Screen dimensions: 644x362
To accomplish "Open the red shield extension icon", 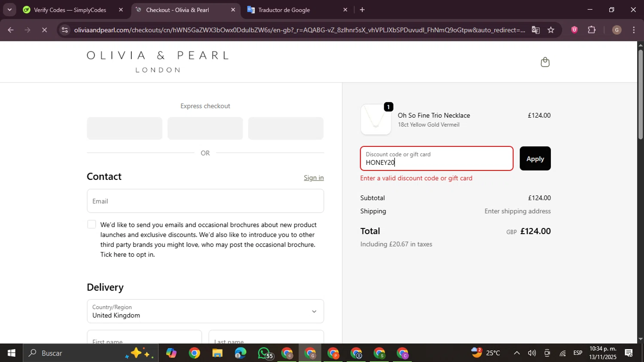I will 574,30.
